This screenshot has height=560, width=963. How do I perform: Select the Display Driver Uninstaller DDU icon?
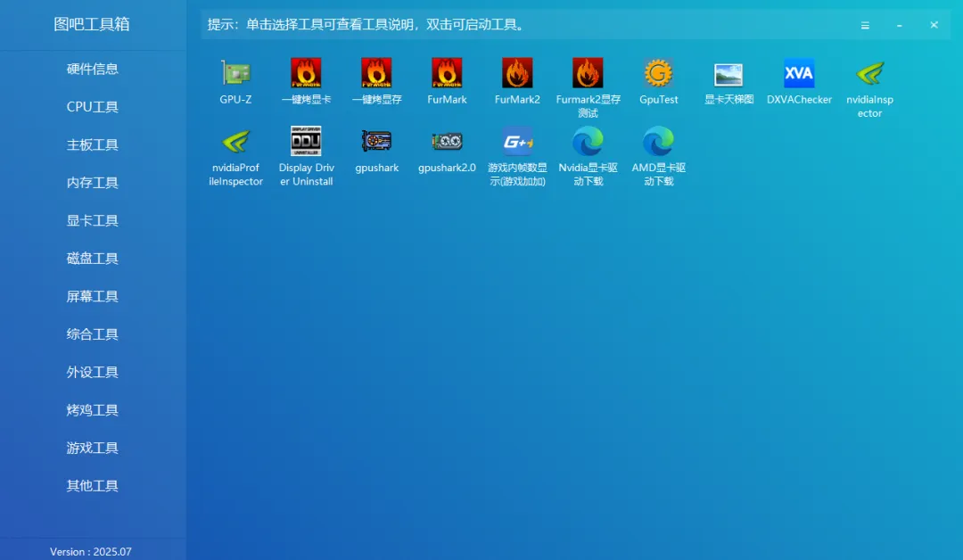click(x=306, y=141)
